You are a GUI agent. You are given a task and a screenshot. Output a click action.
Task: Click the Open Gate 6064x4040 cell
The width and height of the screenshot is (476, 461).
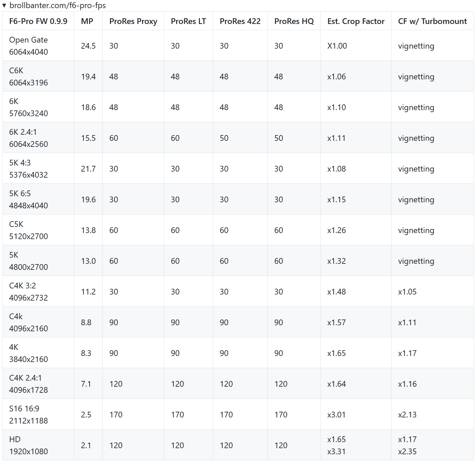click(29, 46)
